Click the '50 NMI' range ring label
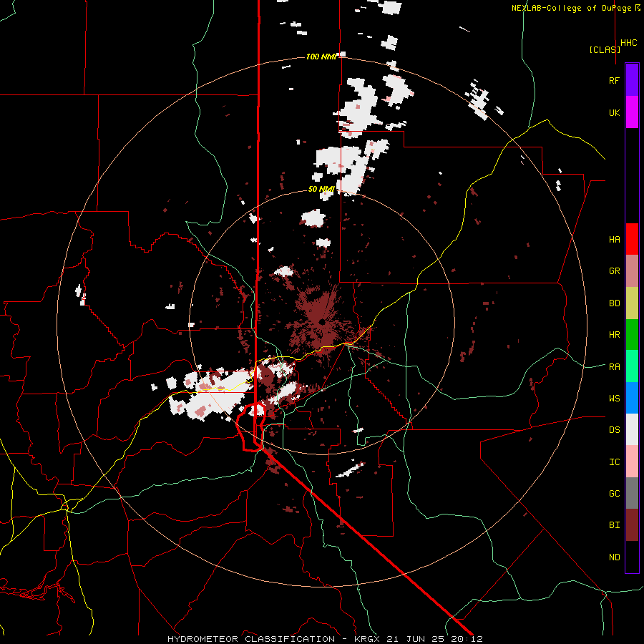The width and height of the screenshot is (644, 644). 321,189
